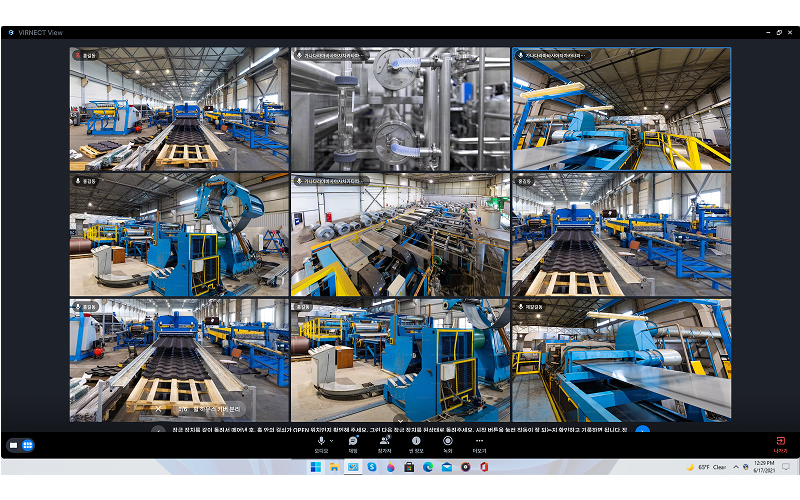Click the round gray button left of the caption
This screenshot has width=800, height=500.
tap(158, 430)
